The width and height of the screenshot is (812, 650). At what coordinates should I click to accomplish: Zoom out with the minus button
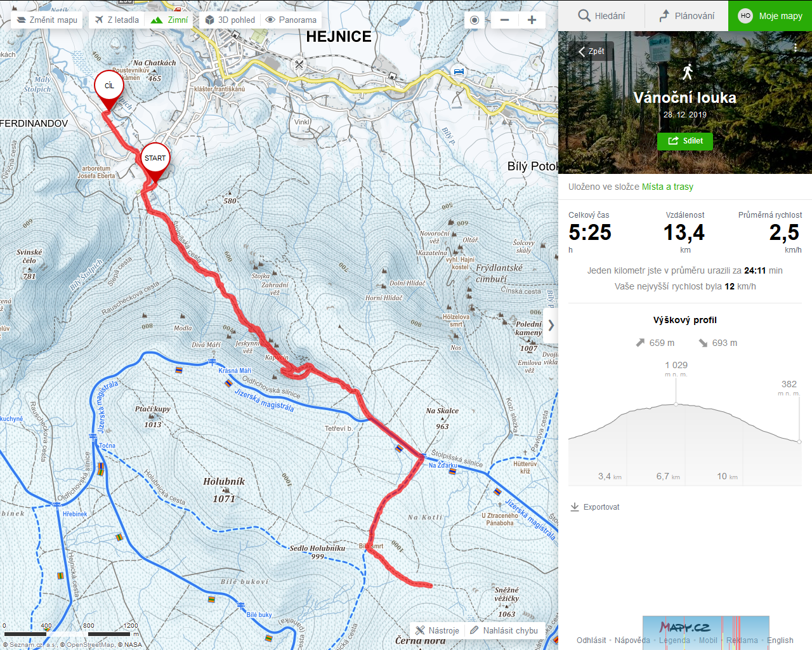click(x=504, y=20)
